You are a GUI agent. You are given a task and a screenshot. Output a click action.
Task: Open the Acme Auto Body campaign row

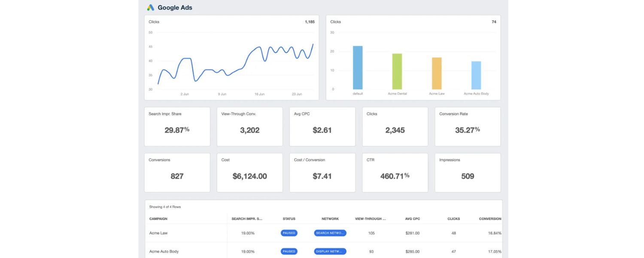[165, 252]
